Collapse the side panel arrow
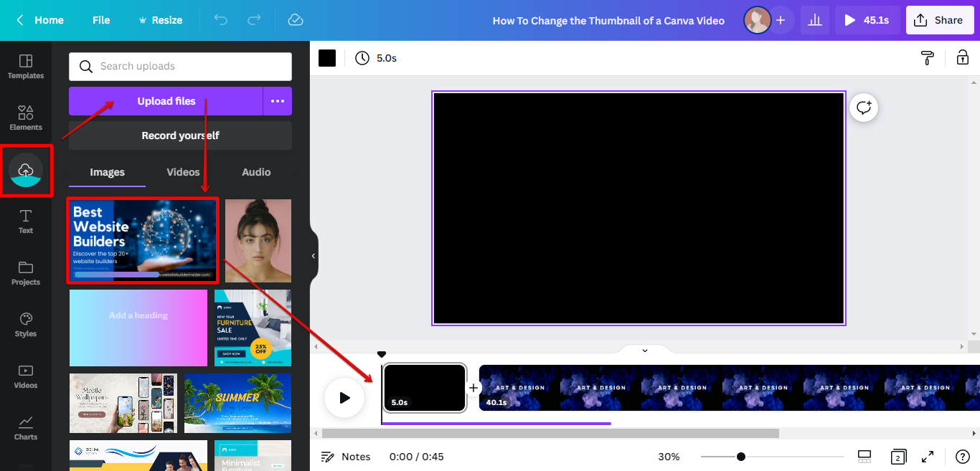The height and width of the screenshot is (471, 980). pyautogui.click(x=314, y=256)
